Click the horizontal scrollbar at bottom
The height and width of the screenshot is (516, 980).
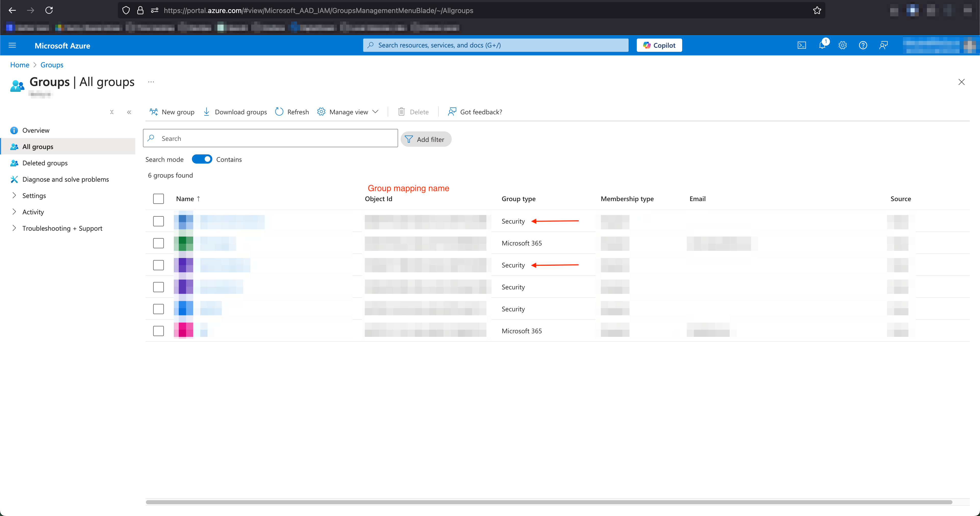[549, 502]
